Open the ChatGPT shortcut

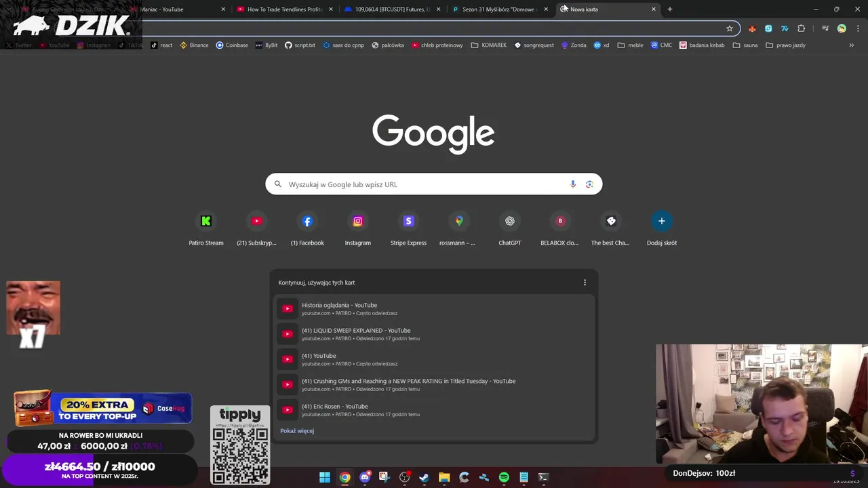510,229
